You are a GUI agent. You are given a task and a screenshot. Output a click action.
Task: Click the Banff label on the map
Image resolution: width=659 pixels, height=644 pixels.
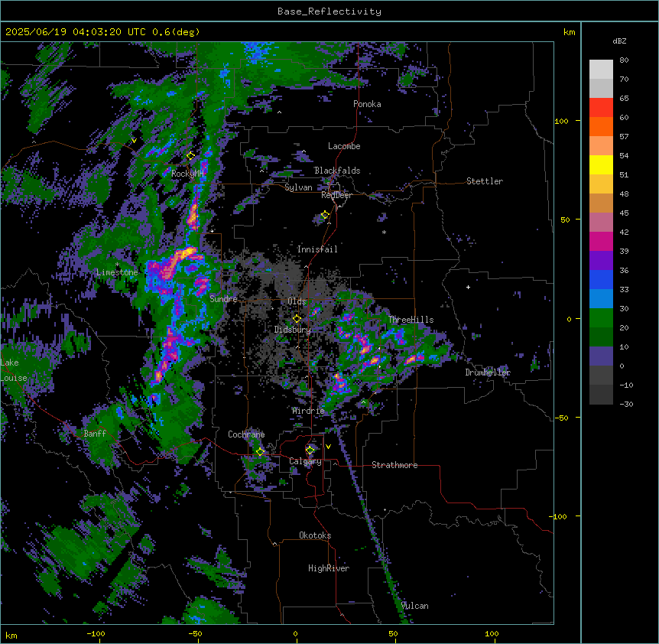[x=95, y=434]
